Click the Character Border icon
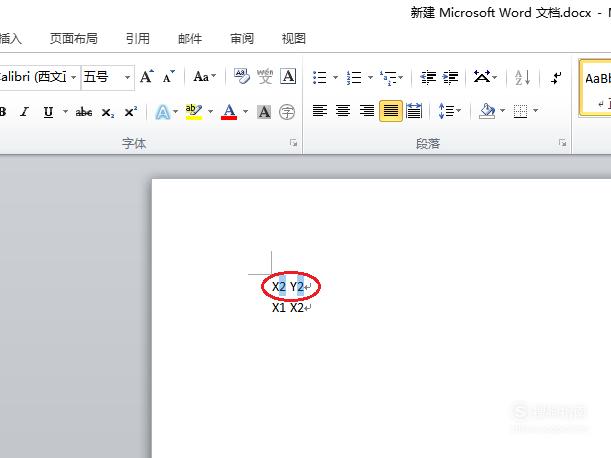The height and width of the screenshot is (458, 611). [288, 76]
